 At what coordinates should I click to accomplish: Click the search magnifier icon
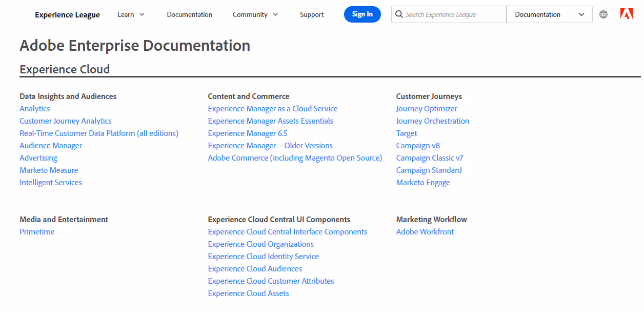pyautogui.click(x=399, y=14)
